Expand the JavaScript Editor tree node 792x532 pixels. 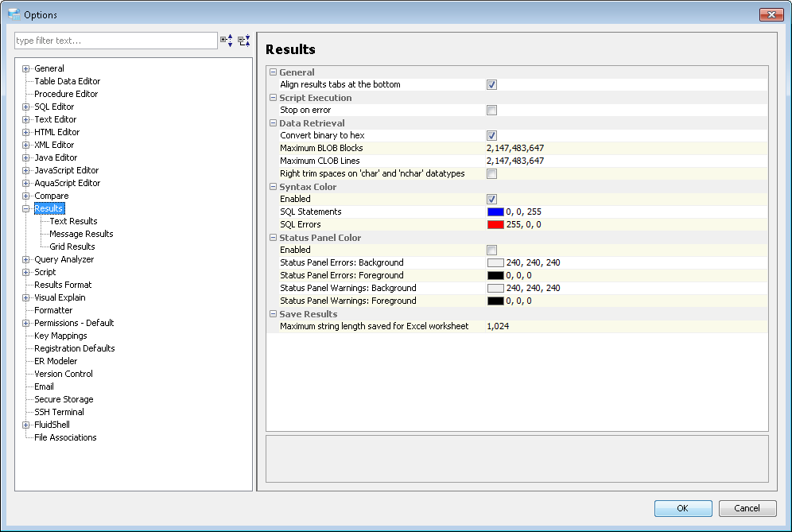pos(25,171)
